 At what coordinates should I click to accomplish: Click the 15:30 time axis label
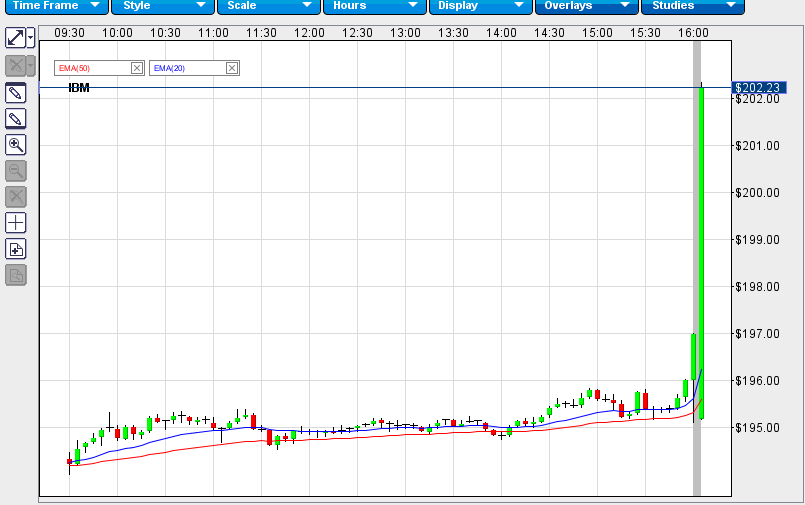click(645, 33)
